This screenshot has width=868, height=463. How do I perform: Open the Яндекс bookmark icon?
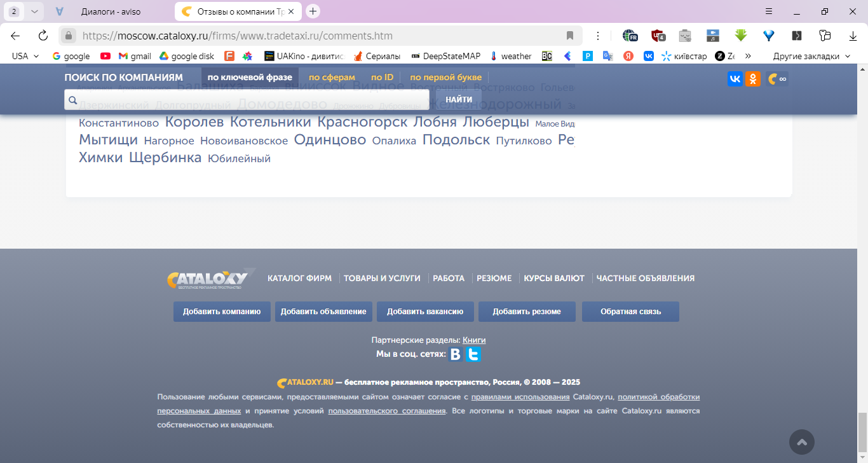tap(628, 56)
